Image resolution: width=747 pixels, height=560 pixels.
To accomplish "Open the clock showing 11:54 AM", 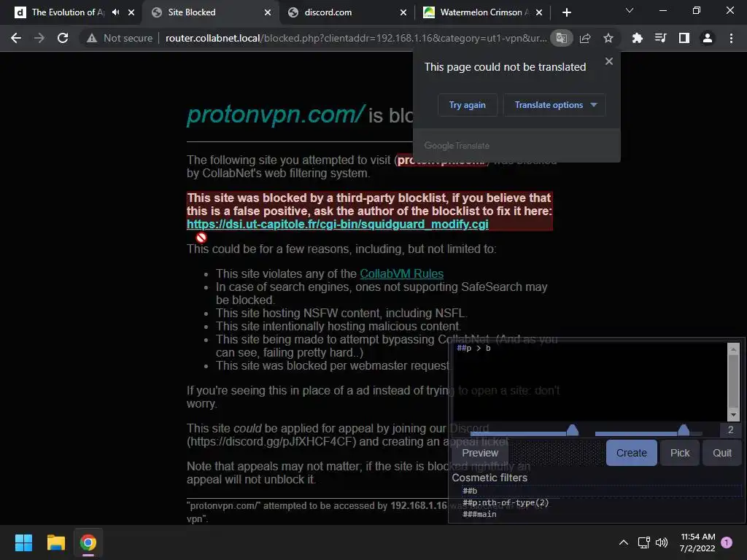I will 697,542.
